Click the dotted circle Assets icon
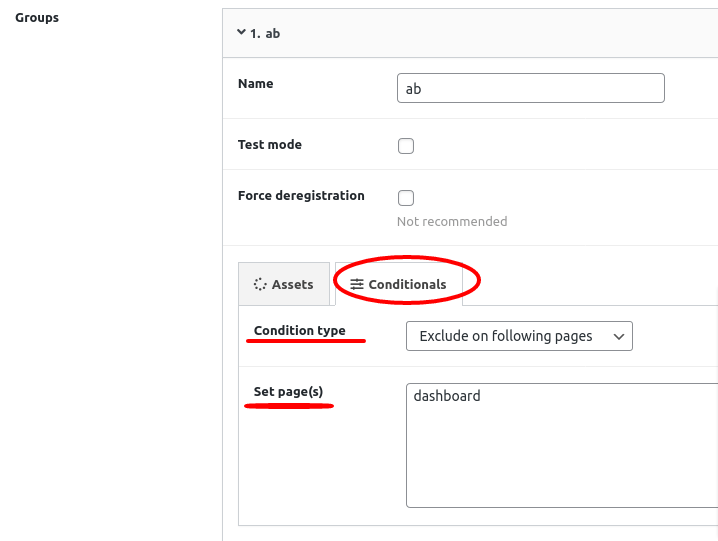This screenshot has width=718, height=541. point(260,284)
